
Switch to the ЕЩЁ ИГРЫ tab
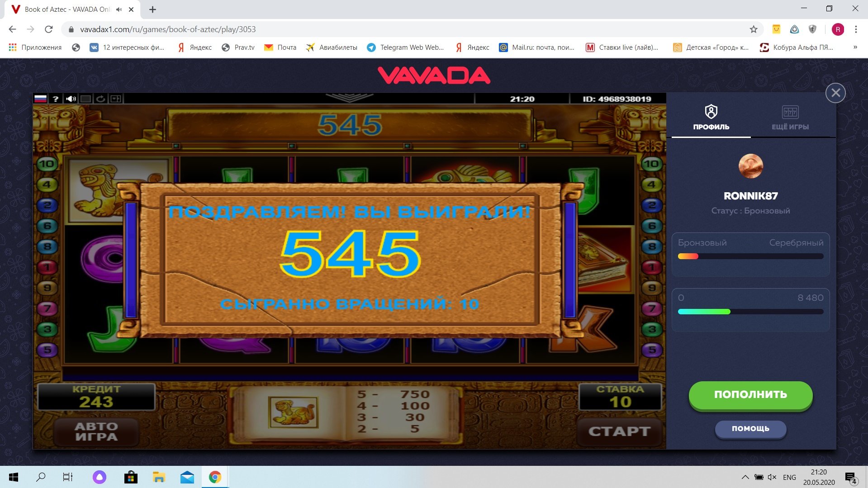(x=790, y=117)
